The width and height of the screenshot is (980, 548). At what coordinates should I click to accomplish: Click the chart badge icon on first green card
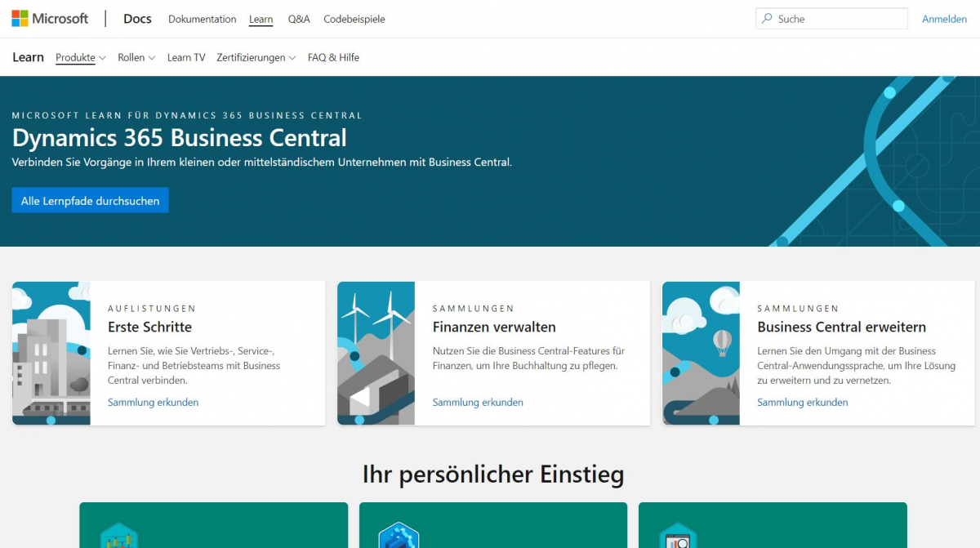coord(118,536)
